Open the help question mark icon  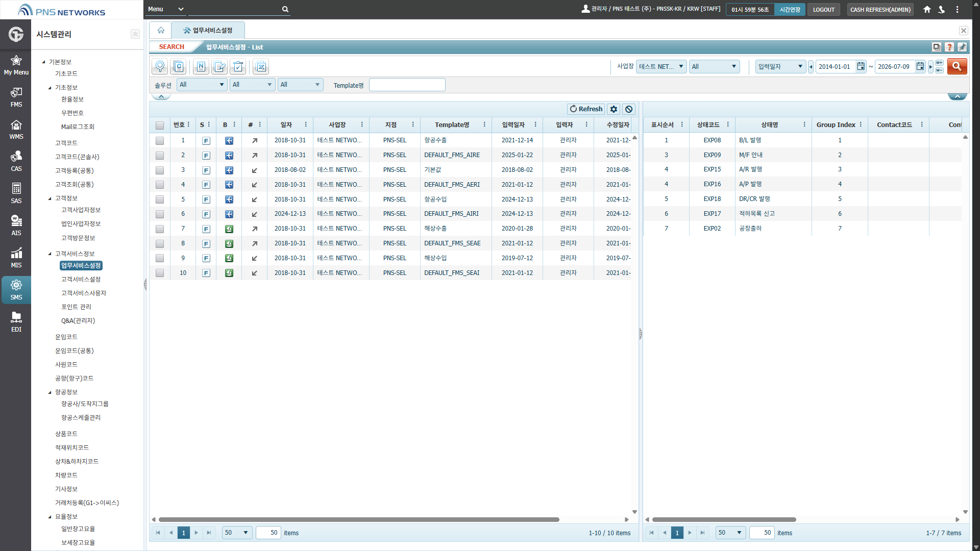click(x=949, y=47)
